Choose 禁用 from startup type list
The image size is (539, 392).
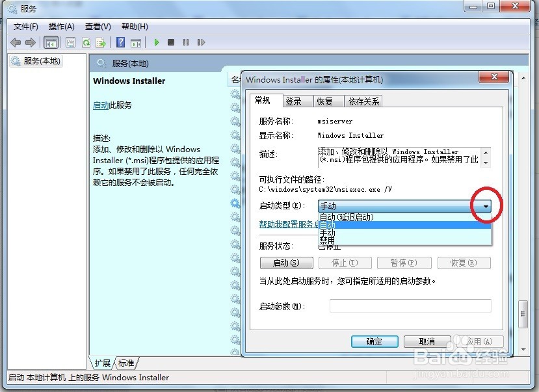click(405, 240)
